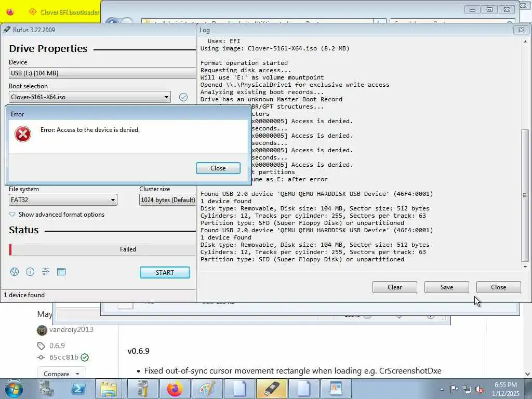The image size is (532, 399).
Task: Expand Show advanced format options
Action: (57, 215)
